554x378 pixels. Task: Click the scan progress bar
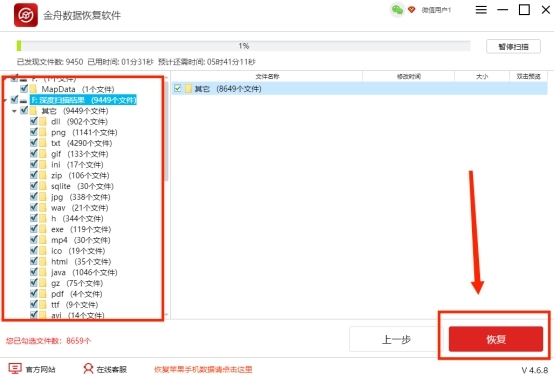pyautogui.click(x=243, y=46)
